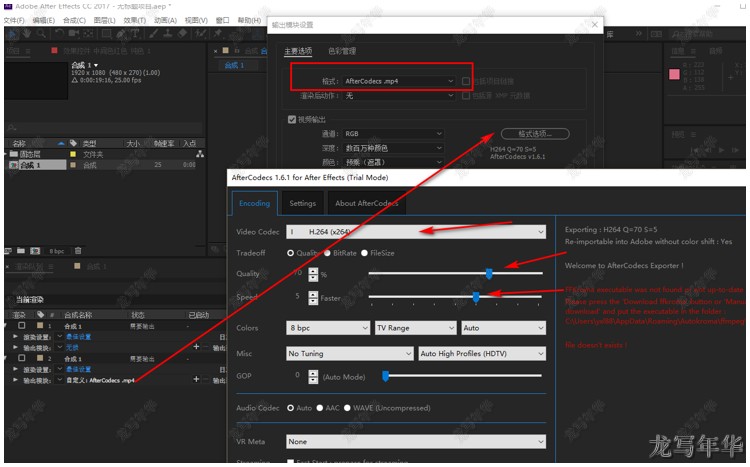750x467 pixels.
Task: Select the Zoom magnifier tool
Action: tap(41, 33)
